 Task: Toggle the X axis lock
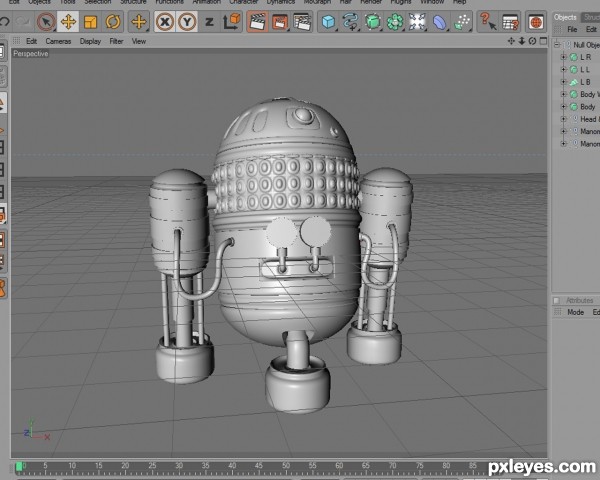[x=165, y=22]
